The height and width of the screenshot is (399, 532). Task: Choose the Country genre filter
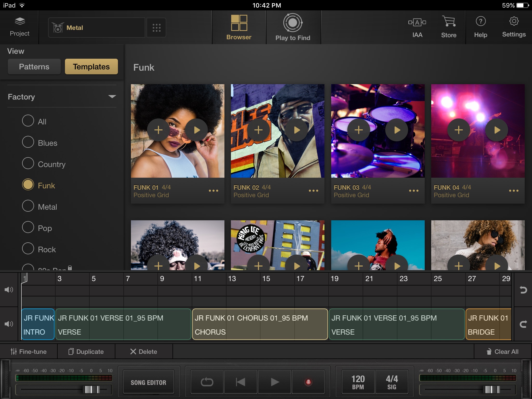pyautogui.click(x=28, y=164)
